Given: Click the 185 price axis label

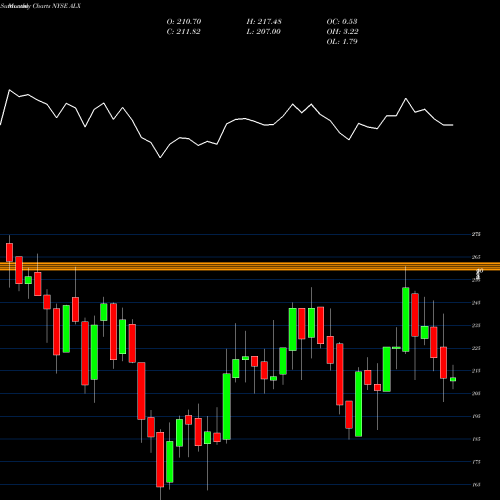Looking at the screenshot, I should (x=476, y=439).
